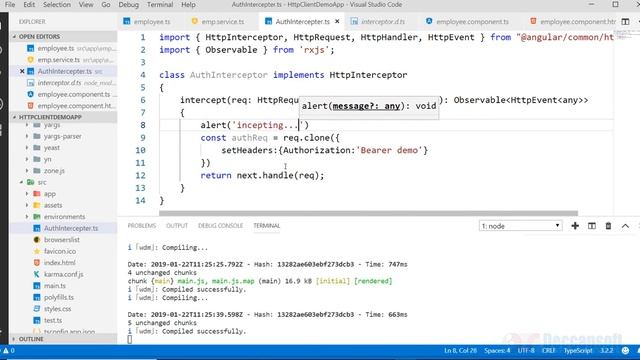Open the View menu
The height and width of the screenshot is (360, 640).
point(86,4)
